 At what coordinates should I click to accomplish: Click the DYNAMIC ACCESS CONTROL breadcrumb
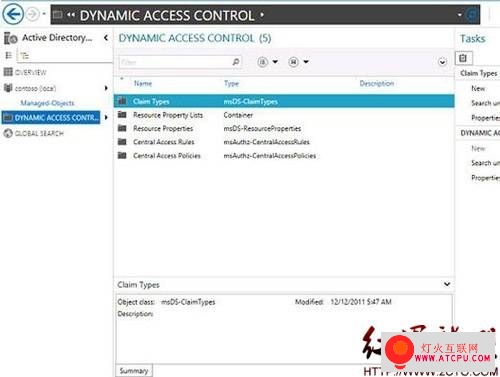tap(167, 15)
